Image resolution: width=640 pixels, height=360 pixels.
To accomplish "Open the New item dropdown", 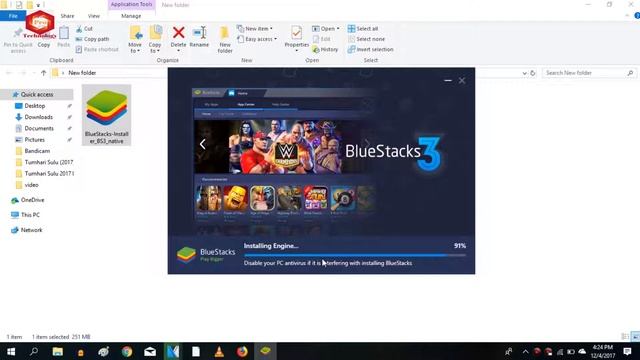I will (x=255, y=29).
